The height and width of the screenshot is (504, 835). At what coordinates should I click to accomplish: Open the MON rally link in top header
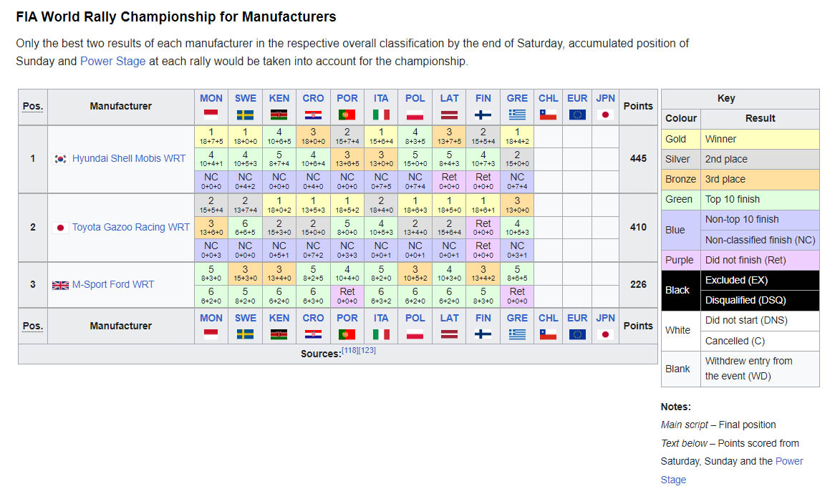(211, 99)
